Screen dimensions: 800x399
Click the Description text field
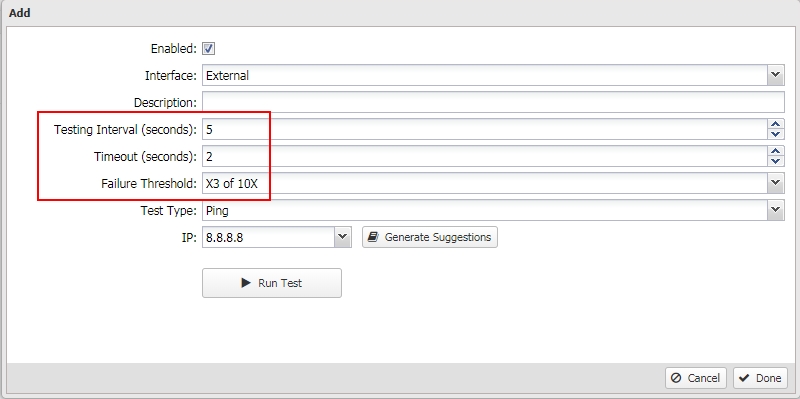coord(493,102)
